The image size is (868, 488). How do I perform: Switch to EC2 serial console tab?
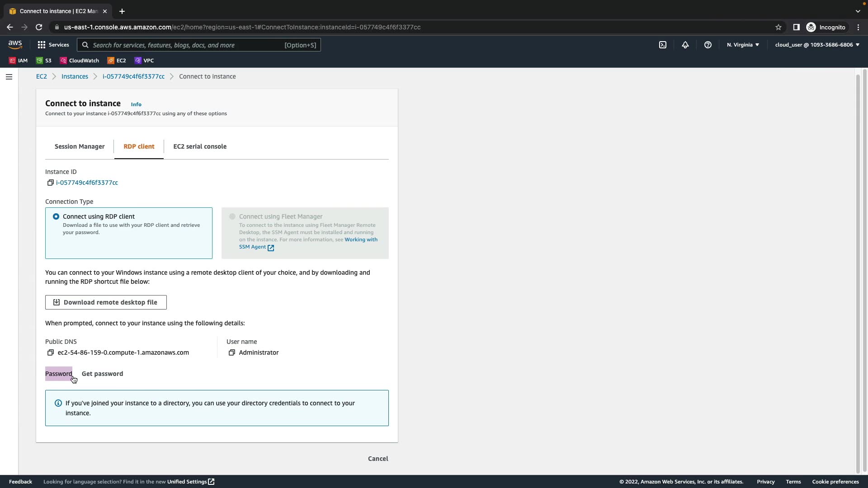(200, 146)
